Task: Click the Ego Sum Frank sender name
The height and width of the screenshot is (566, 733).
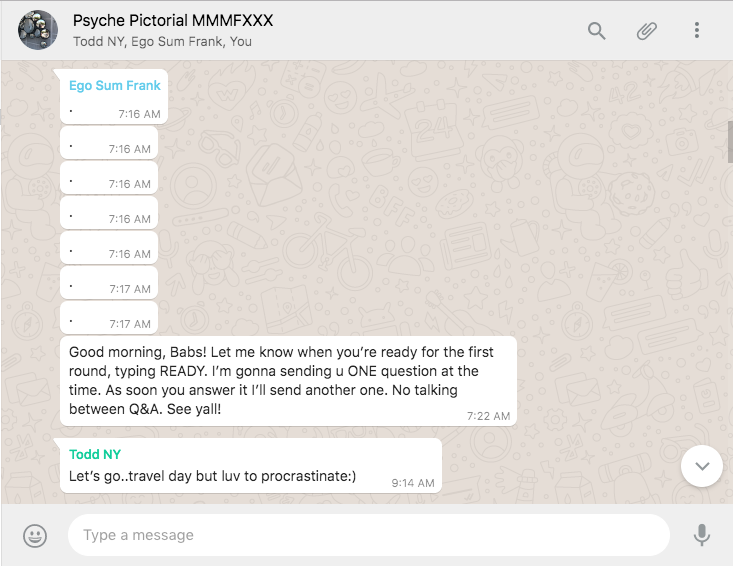Action: pyautogui.click(x=114, y=86)
